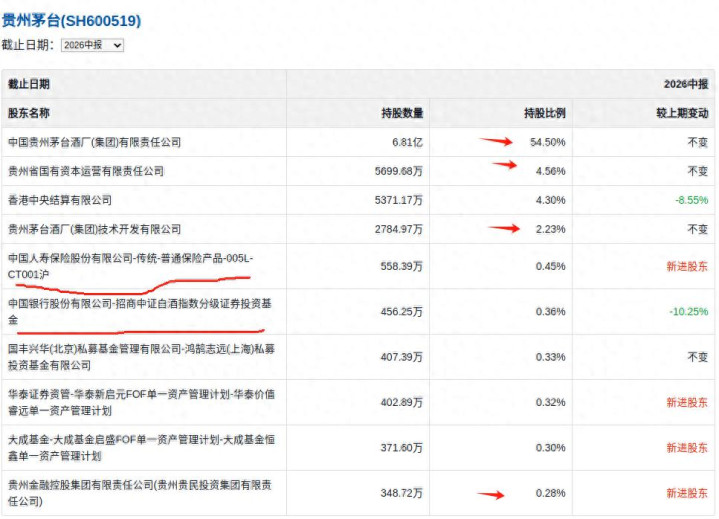Click shareholder 中国银行股份有限公司-招商中证白酒指数 name
The width and height of the screenshot is (719, 519).
[140, 311]
